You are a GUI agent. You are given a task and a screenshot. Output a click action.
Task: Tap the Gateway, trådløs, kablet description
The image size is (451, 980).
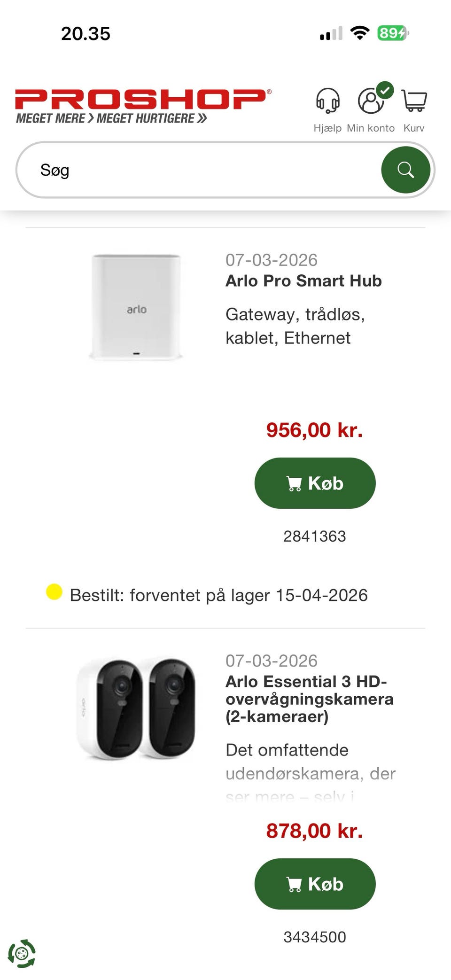295,326
